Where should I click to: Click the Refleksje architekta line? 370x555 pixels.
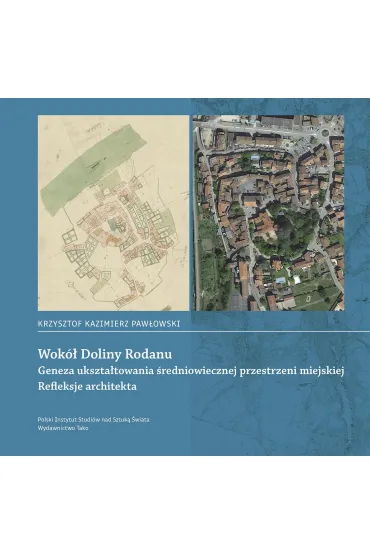[87, 386]
